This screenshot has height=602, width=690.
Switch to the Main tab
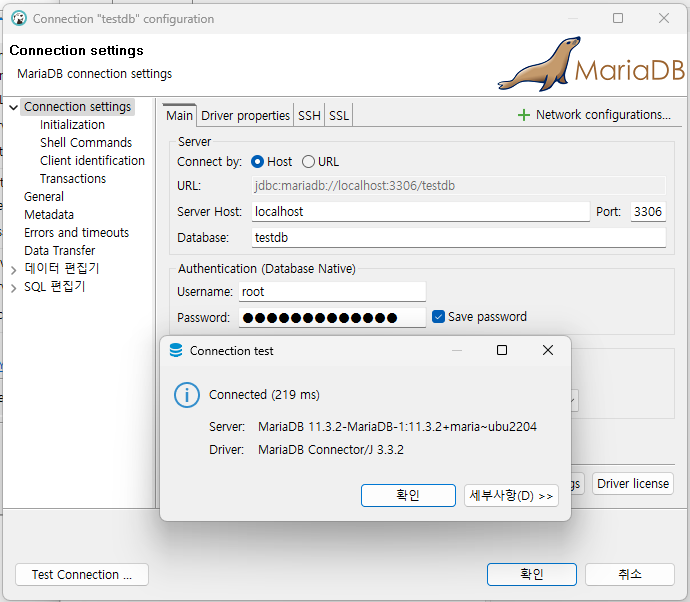coord(180,116)
